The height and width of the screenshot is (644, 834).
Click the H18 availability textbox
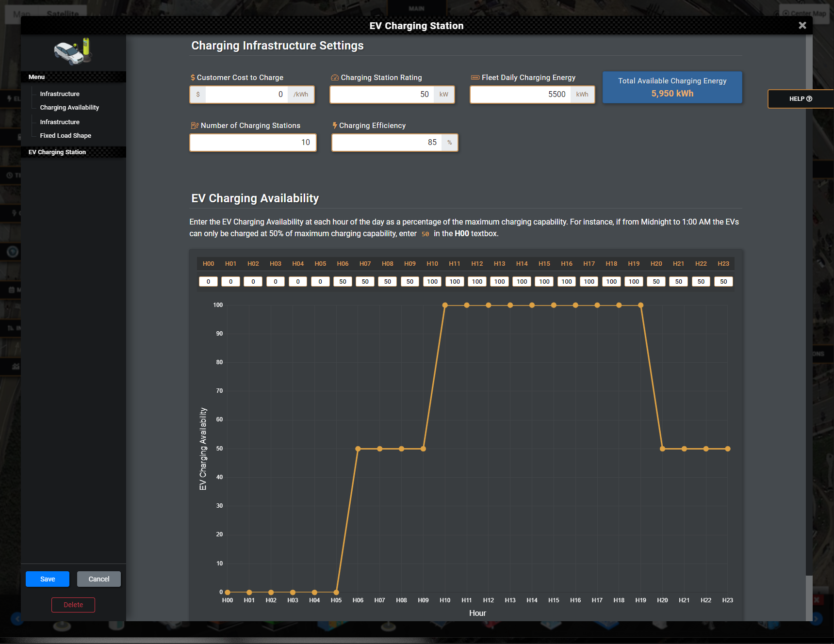[x=611, y=282]
